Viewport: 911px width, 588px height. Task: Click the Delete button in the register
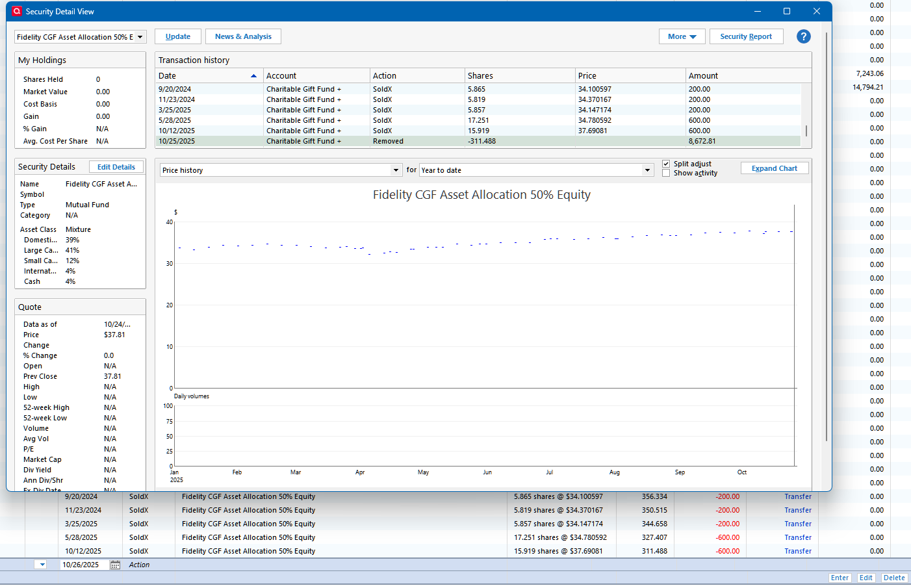coord(894,578)
